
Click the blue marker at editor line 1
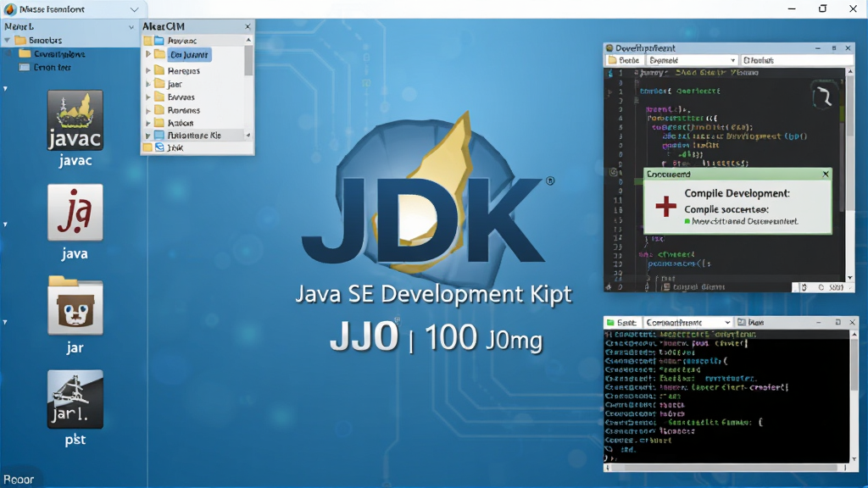[610, 73]
